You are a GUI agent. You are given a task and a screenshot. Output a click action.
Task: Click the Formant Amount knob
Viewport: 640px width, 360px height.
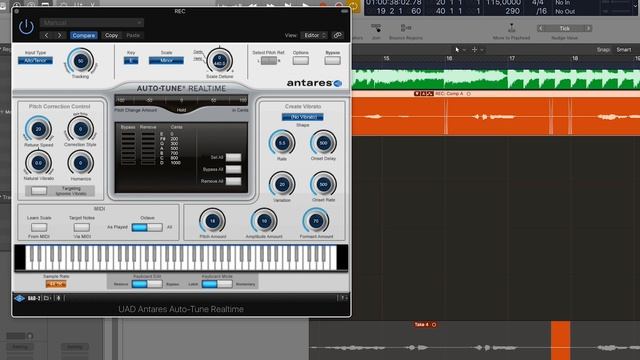pyautogui.click(x=316, y=221)
